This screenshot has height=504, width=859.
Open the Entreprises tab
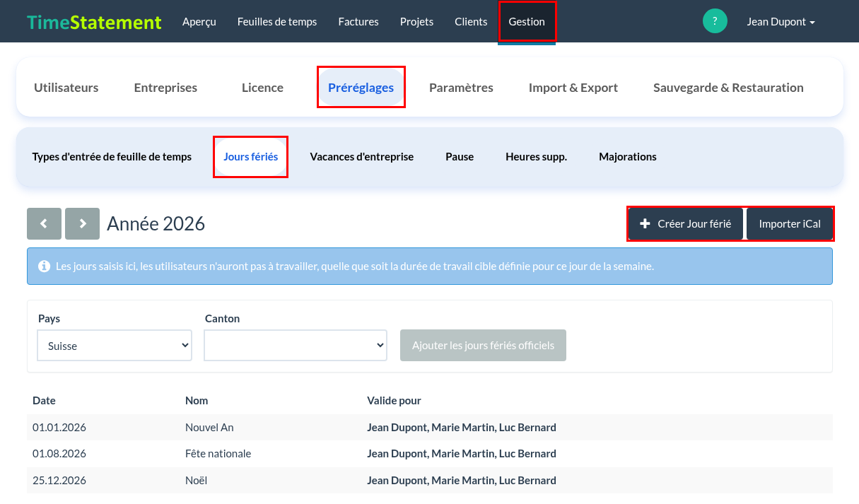(165, 88)
